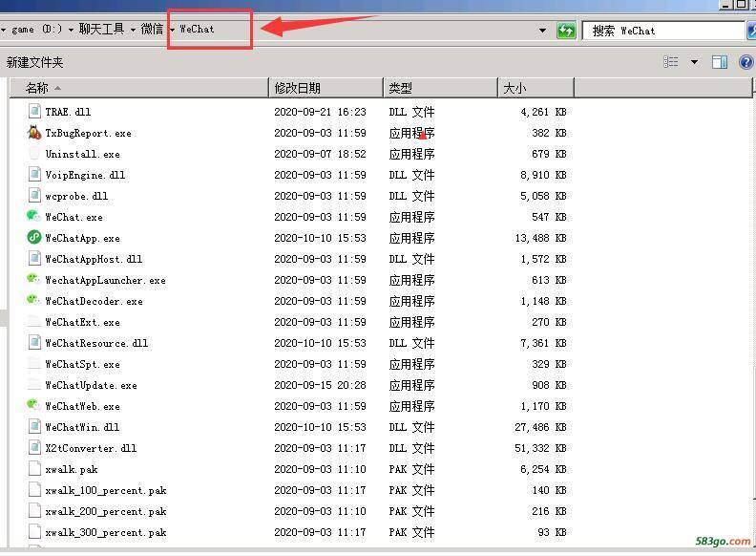
Task: Click the WechatAppLauncher.exe icon
Action: [33, 279]
